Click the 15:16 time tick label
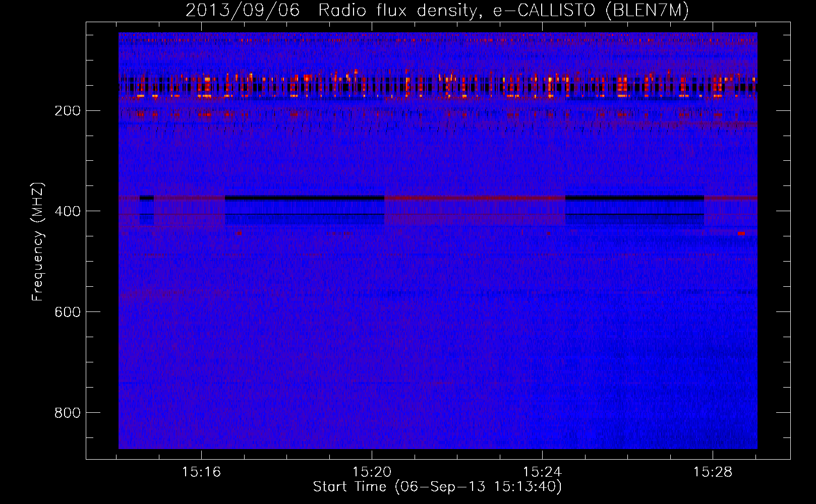The image size is (816, 504). pyautogui.click(x=202, y=472)
